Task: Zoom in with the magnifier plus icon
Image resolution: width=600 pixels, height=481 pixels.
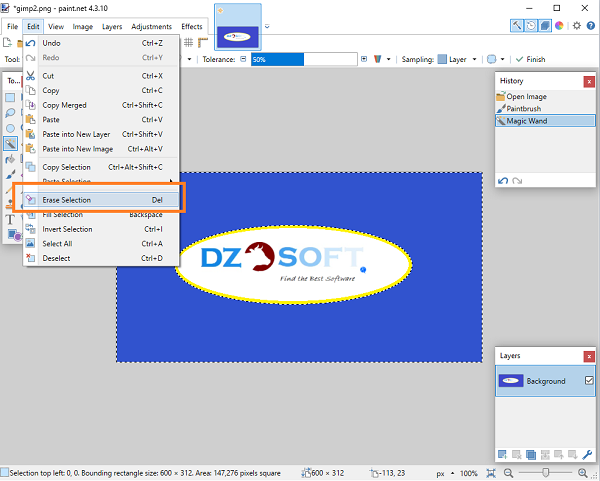Action: (x=583, y=473)
